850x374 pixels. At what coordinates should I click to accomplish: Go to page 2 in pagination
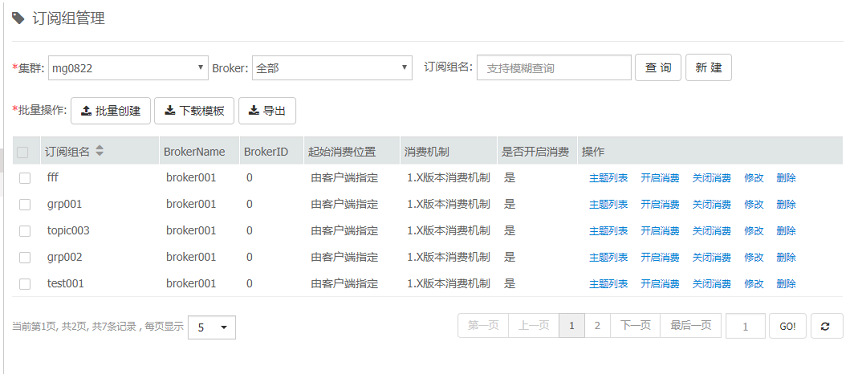point(597,325)
